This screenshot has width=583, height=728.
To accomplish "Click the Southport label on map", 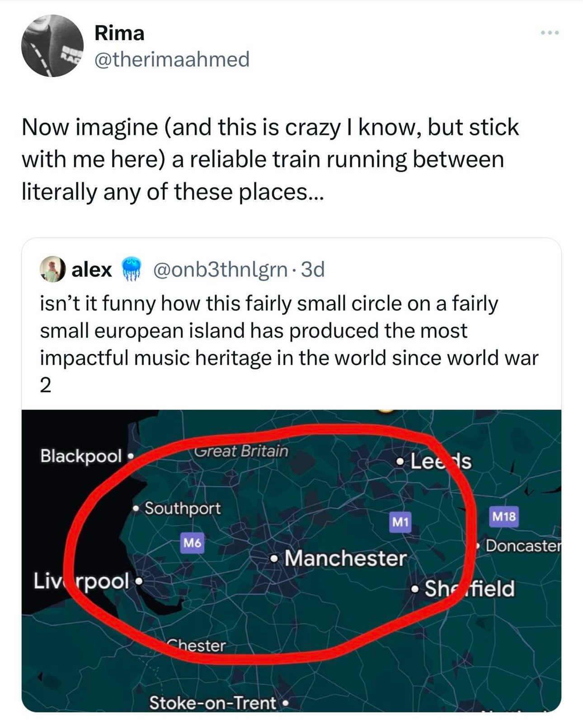I will coord(183,508).
